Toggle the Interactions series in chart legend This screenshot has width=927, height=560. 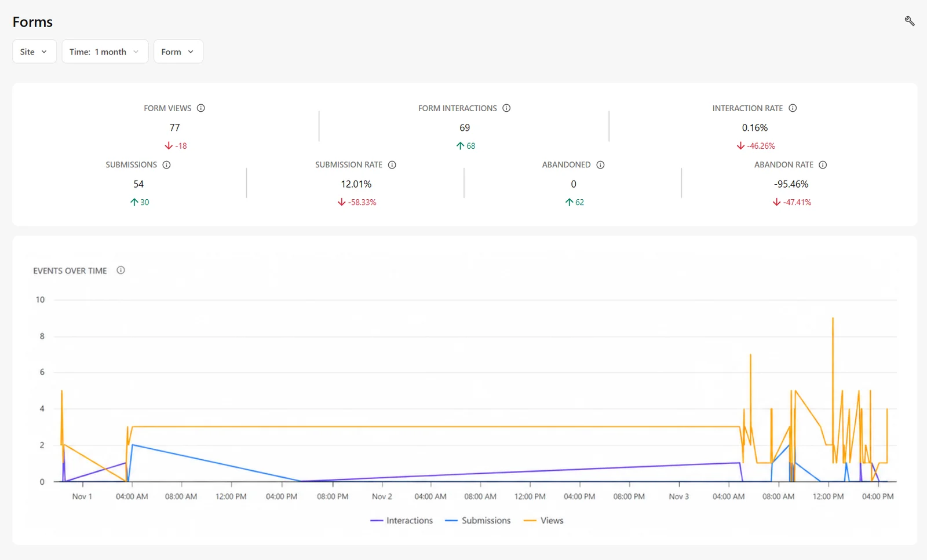(x=402, y=521)
